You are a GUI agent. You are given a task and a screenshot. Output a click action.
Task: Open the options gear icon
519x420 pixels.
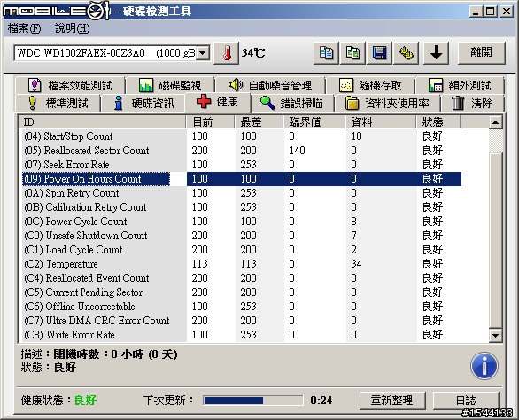point(406,53)
